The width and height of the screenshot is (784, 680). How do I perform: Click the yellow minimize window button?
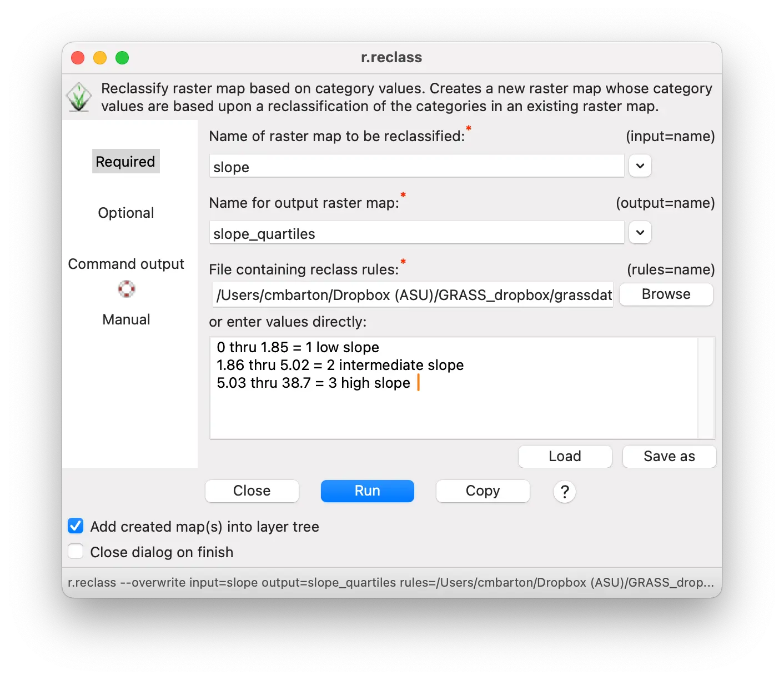point(100,58)
